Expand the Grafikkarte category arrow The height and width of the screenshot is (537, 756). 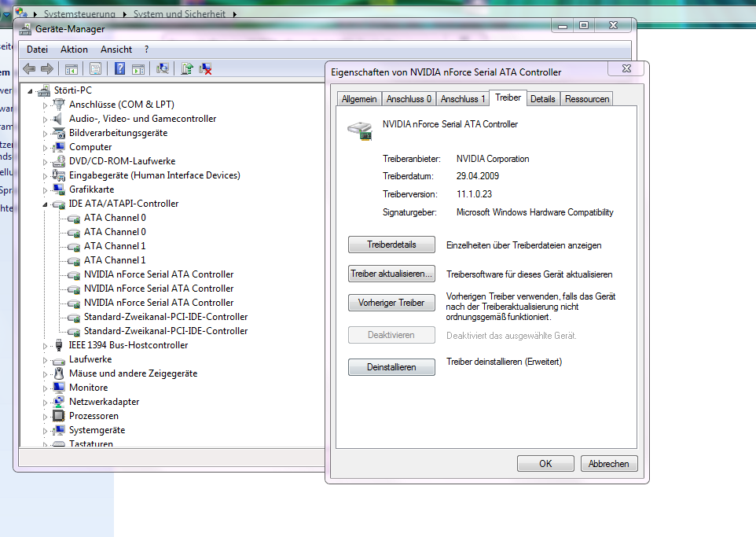pos(45,190)
